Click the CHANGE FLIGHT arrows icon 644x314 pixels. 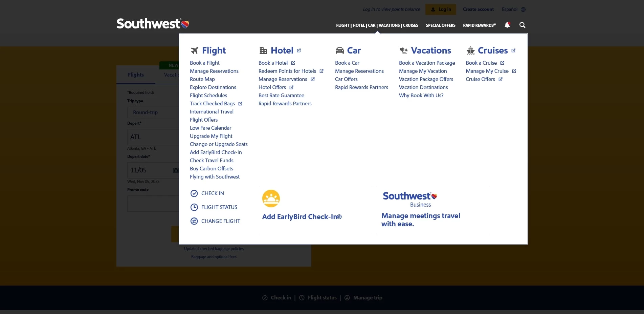(194, 221)
